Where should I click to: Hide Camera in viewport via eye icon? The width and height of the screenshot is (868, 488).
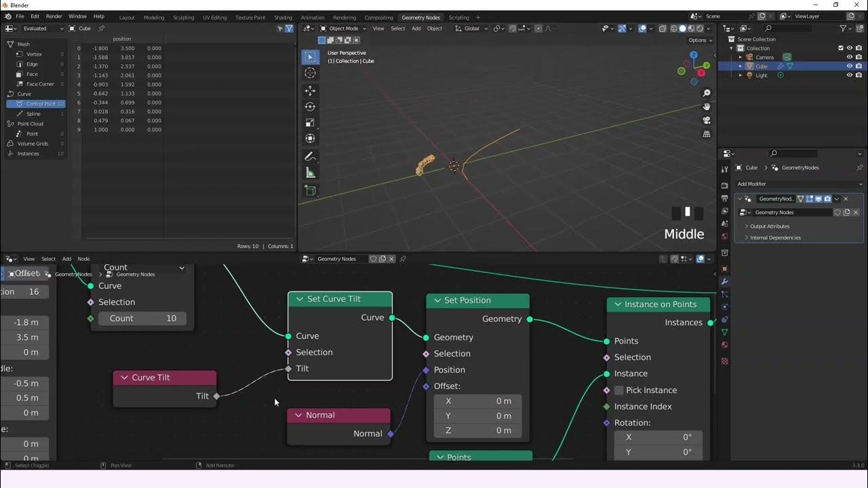pos(850,57)
